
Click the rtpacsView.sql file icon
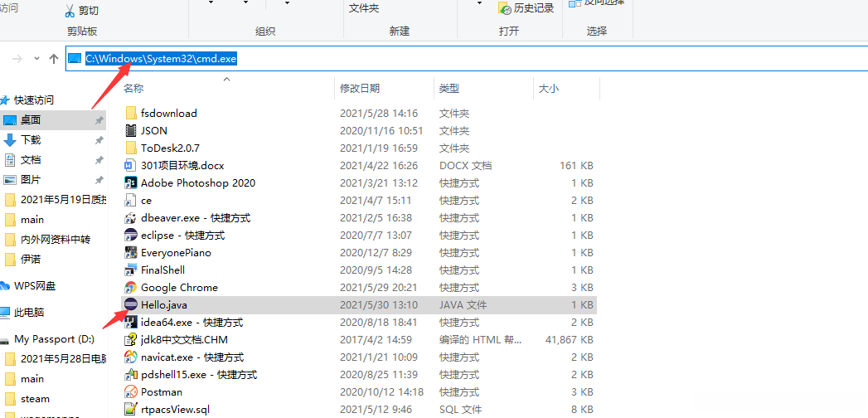click(x=131, y=409)
